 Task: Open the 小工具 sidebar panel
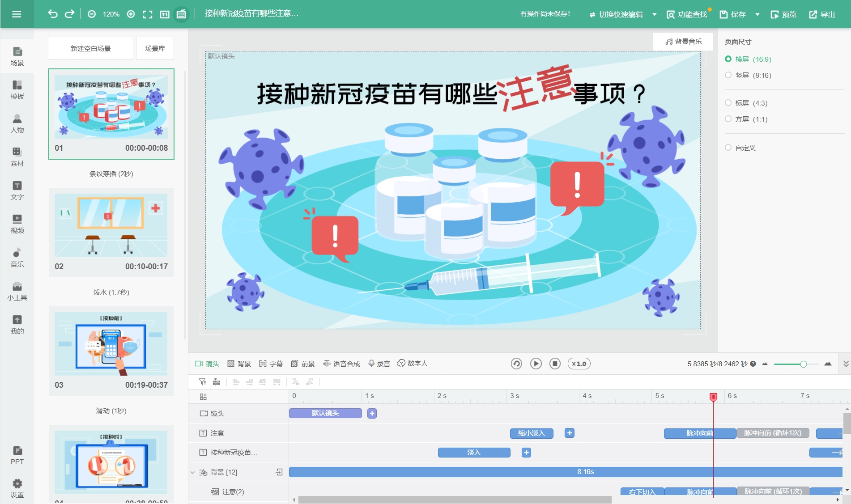[x=17, y=291]
